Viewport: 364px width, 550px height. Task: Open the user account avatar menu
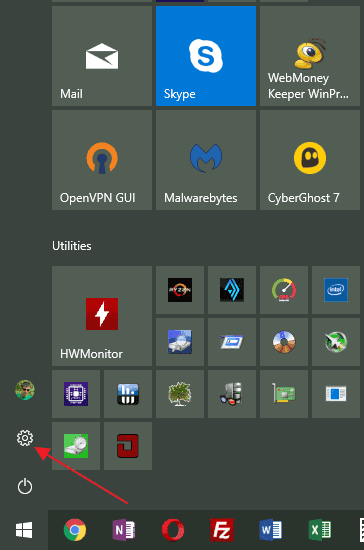(x=25, y=390)
